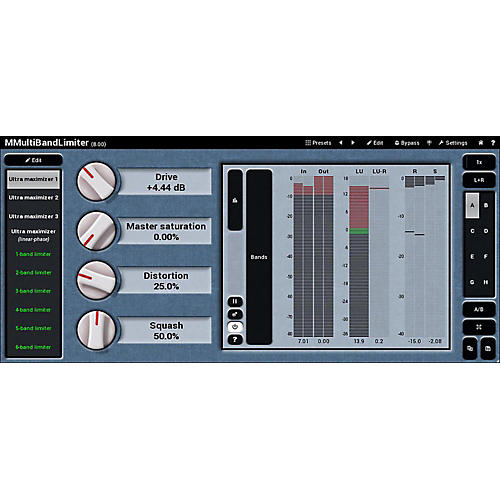Choose the 4-band limiter
500x500 pixels.
33,310
